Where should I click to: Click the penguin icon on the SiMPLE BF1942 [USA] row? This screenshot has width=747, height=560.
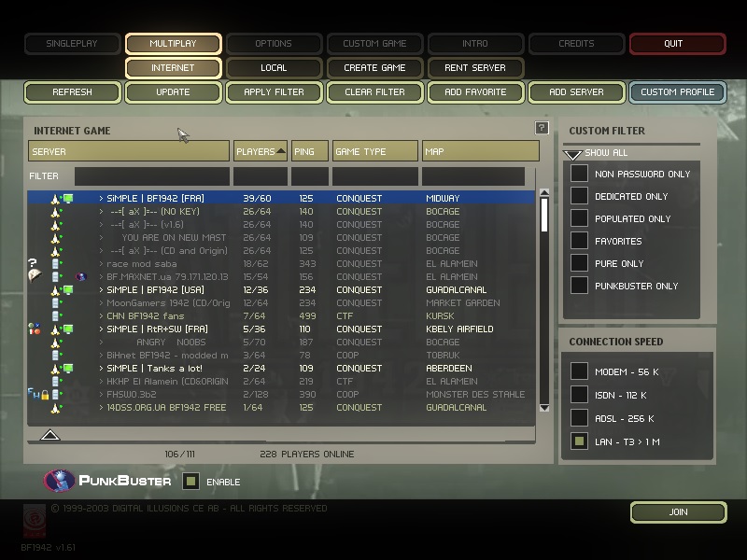55,290
